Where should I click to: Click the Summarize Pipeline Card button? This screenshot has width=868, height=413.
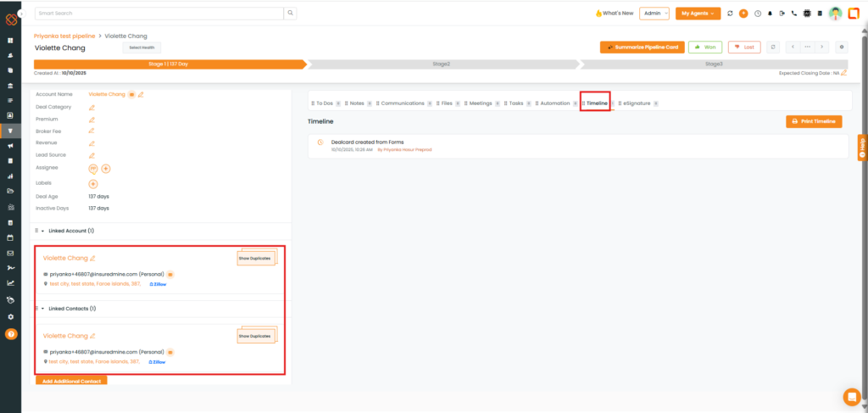pyautogui.click(x=642, y=47)
